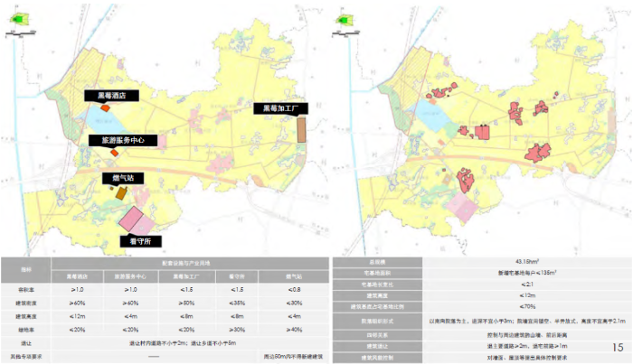Select the 其他专项要求 row label

[x=26, y=357]
